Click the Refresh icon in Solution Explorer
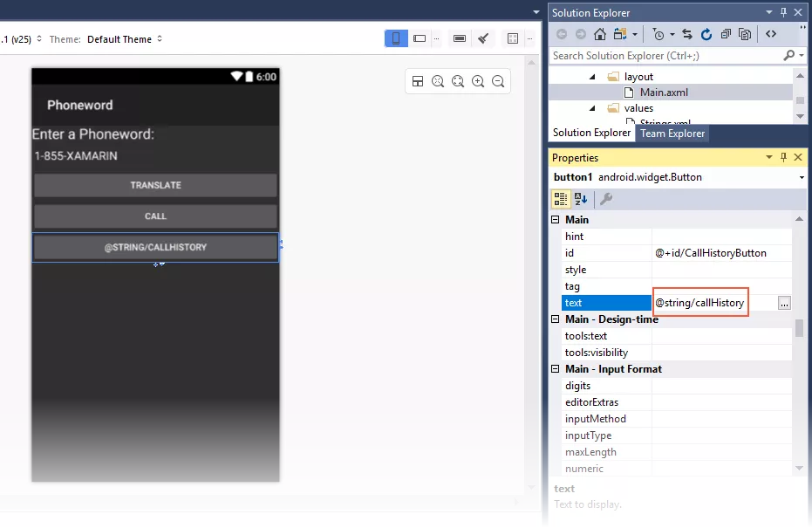The width and height of the screenshot is (812, 528). tap(706, 34)
